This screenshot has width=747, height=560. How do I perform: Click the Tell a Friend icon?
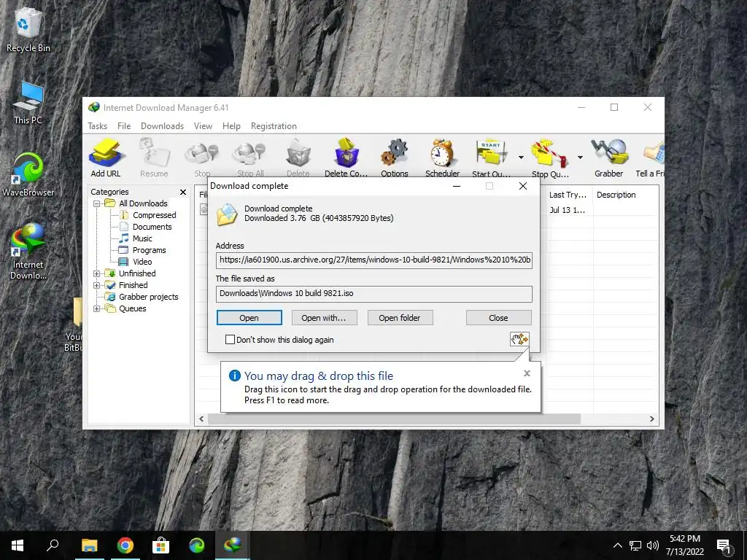click(651, 158)
